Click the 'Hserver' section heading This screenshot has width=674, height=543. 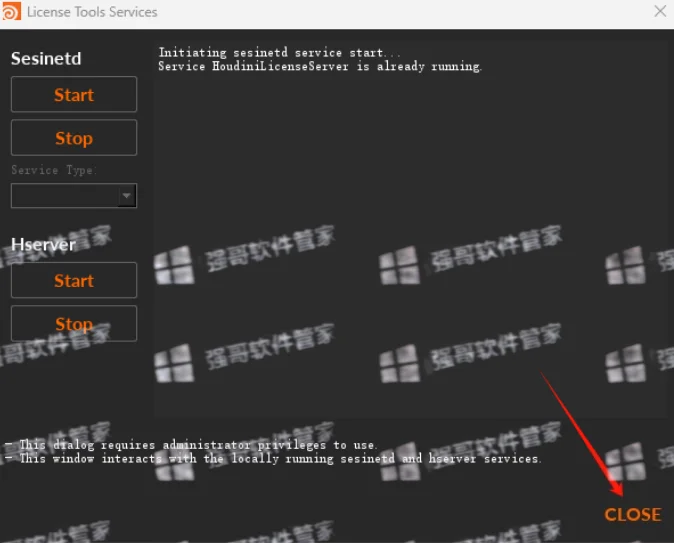[x=43, y=244]
